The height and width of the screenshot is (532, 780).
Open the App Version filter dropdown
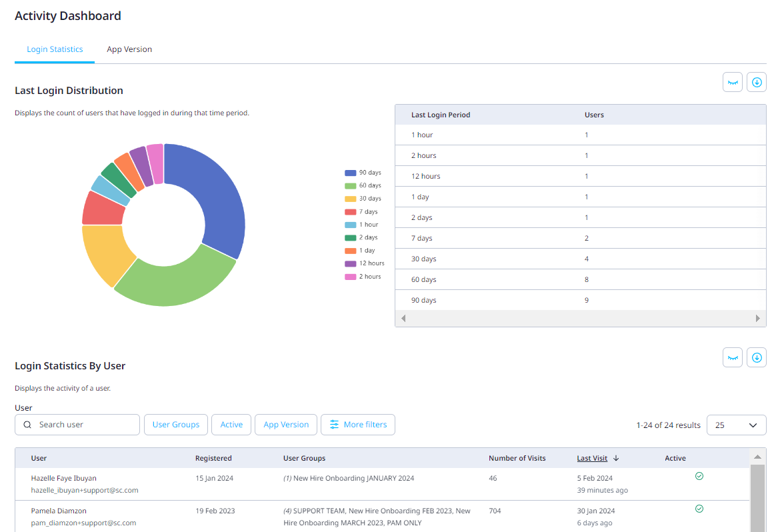285,425
